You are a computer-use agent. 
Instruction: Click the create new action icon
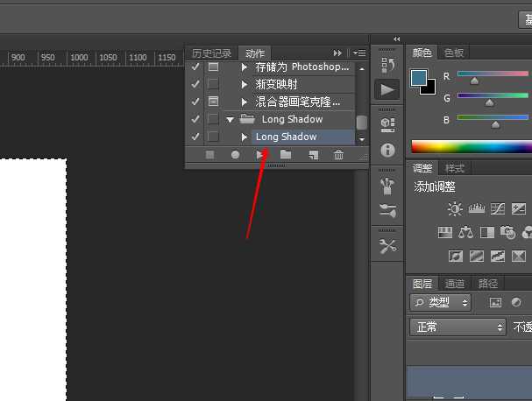pyautogui.click(x=313, y=155)
